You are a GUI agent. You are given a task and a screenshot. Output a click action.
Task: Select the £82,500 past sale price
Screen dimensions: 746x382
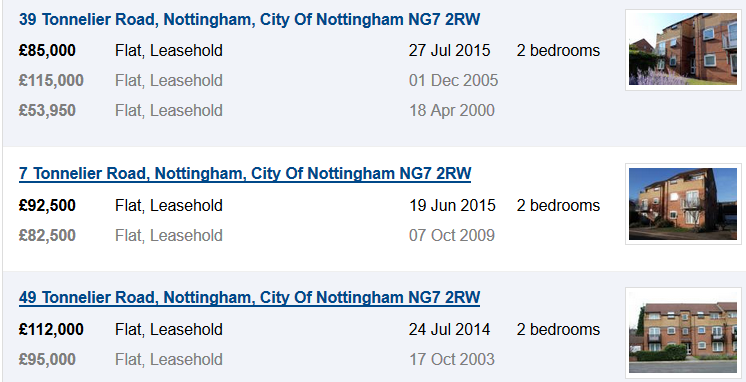pyautogui.click(x=47, y=235)
